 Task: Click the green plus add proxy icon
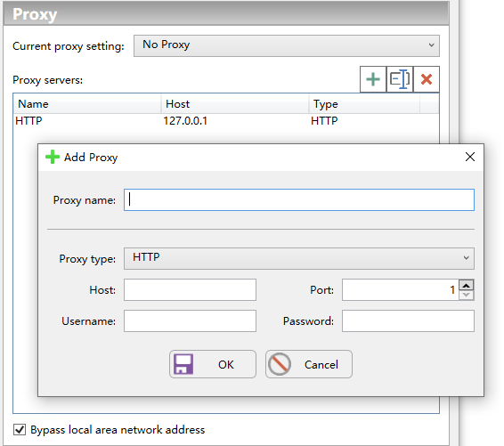(373, 79)
